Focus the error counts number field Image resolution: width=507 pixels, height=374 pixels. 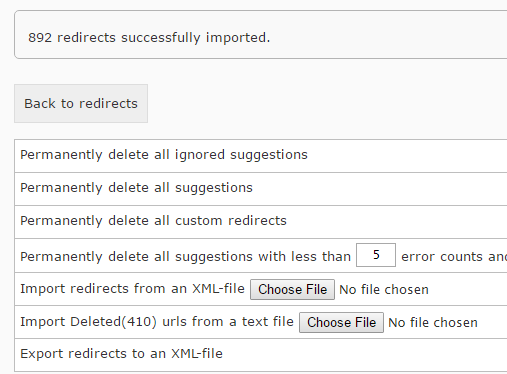click(x=376, y=255)
